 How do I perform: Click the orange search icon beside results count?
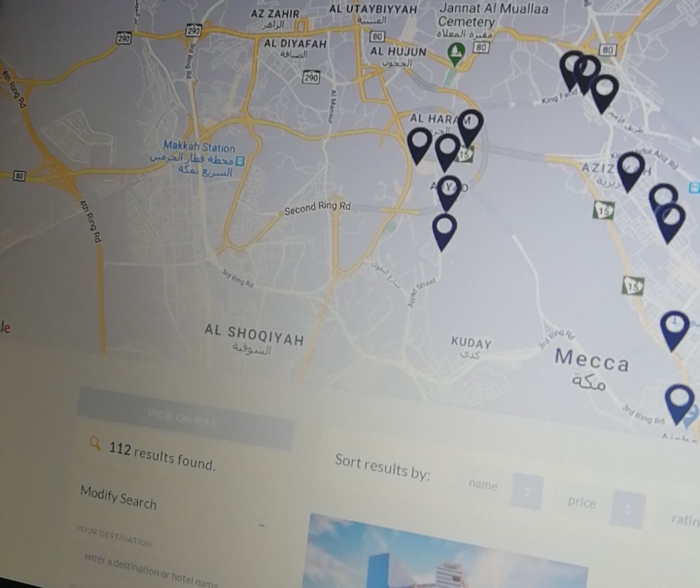point(95,443)
